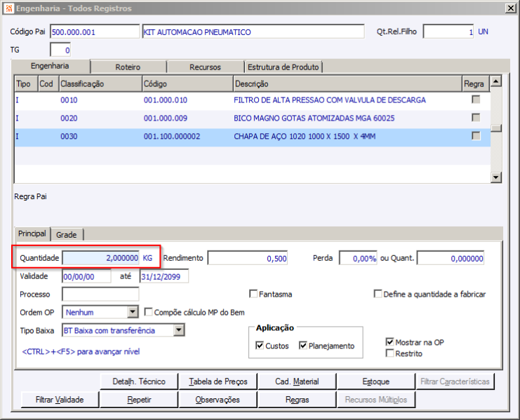Expand the Ordem OP dropdown

[133, 312]
